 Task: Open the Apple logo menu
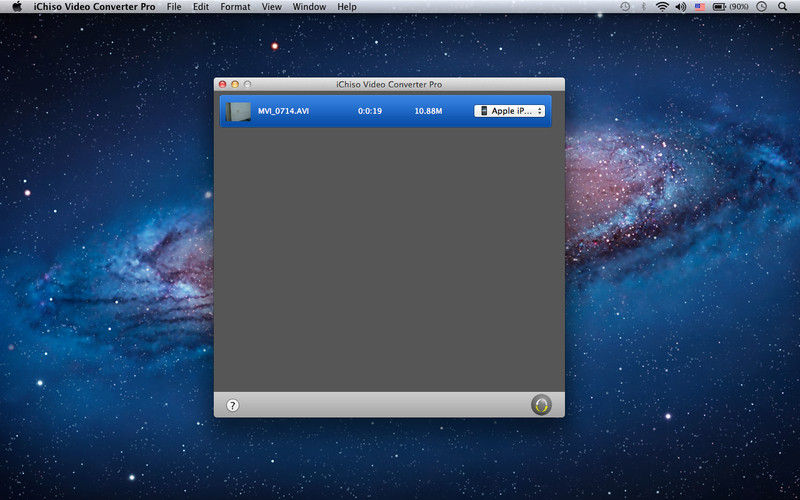coord(17,7)
